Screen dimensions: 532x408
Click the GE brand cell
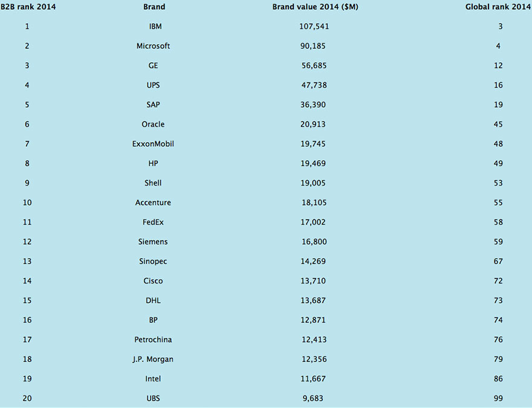point(153,65)
